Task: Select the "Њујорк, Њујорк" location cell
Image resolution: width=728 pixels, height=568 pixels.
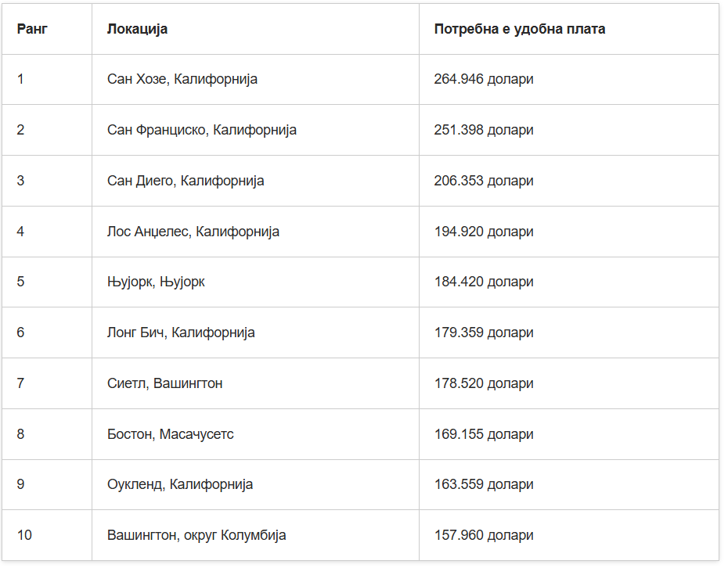Action: coord(156,282)
